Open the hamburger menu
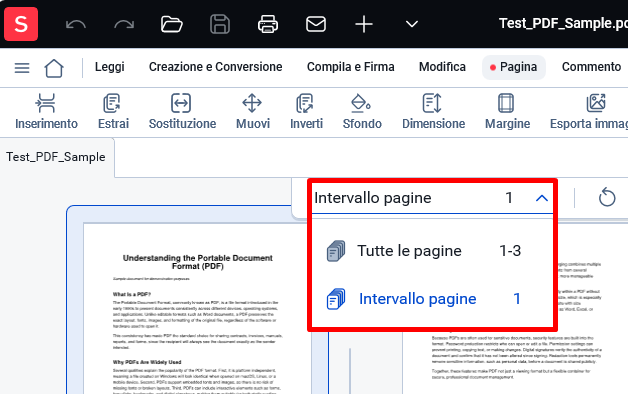The height and width of the screenshot is (394, 628). click(22, 68)
